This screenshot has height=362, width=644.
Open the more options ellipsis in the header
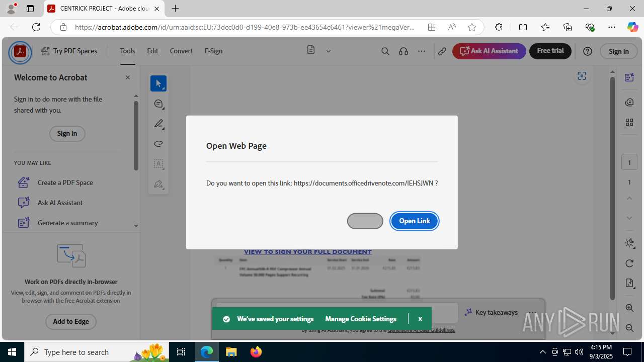[x=422, y=51]
